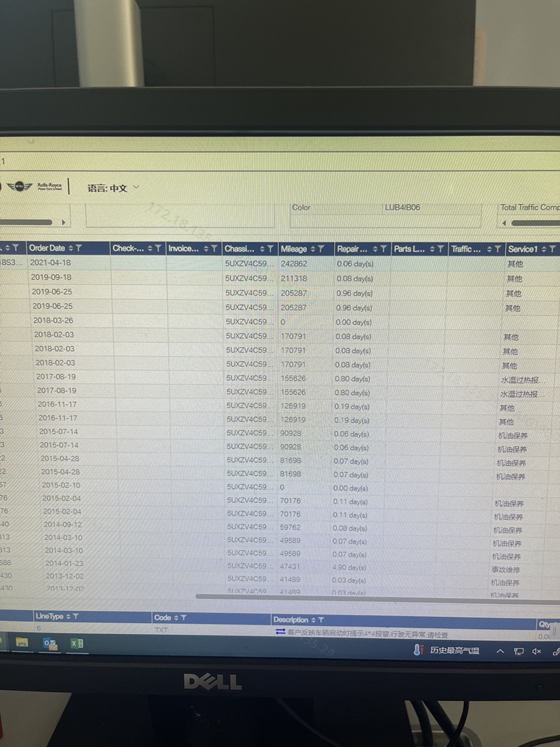Viewport: 560px width, 747px height.
Task: Open the 语言: 中文 language dropdown
Action: pyautogui.click(x=114, y=187)
